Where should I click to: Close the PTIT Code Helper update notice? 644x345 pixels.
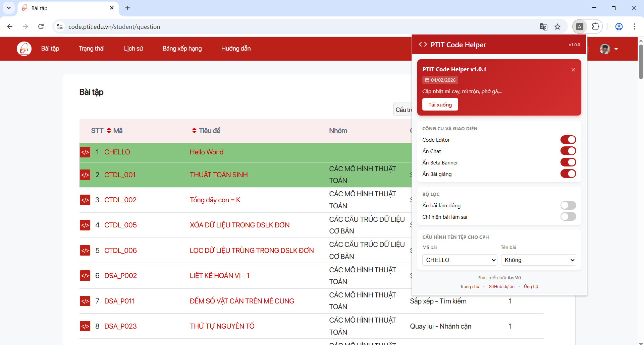pos(573,70)
